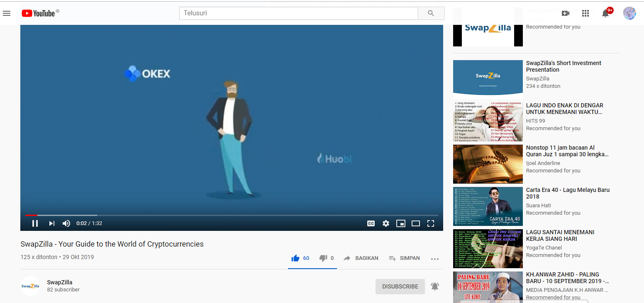This screenshot has width=644, height=303.
Task: Open KH.ANWAR ZAHID PALING BARU video
Action: [567, 278]
